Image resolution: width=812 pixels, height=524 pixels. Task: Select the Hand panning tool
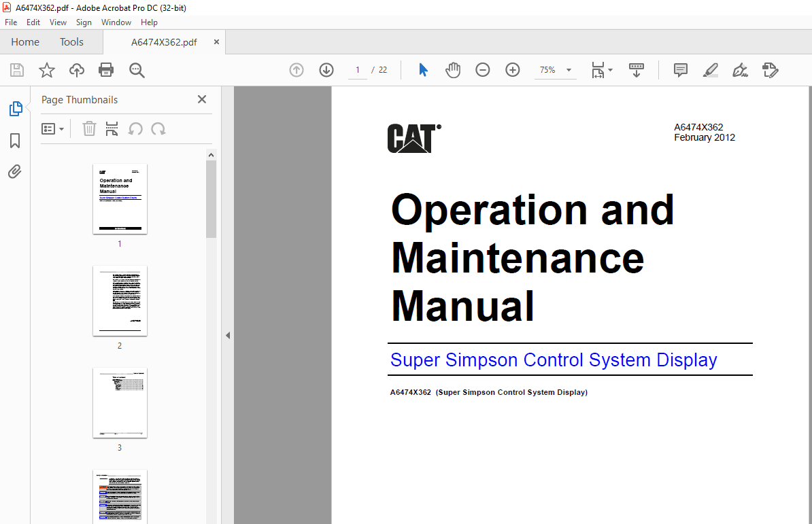tap(453, 69)
